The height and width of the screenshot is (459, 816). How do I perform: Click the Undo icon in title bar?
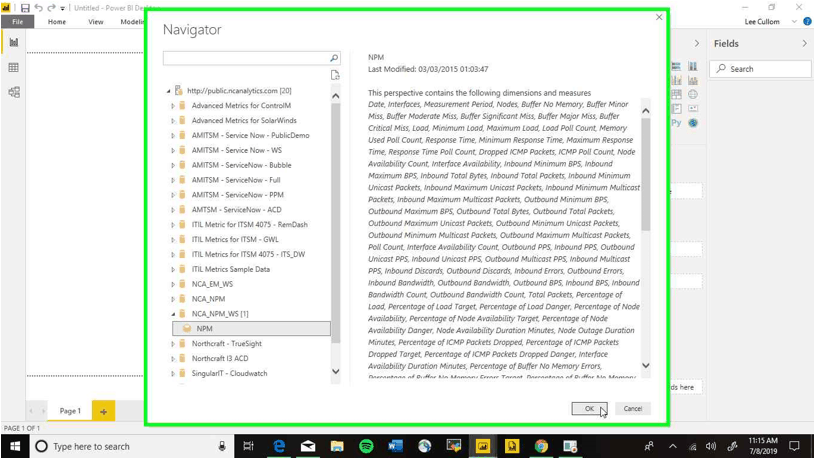click(x=39, y=8)
